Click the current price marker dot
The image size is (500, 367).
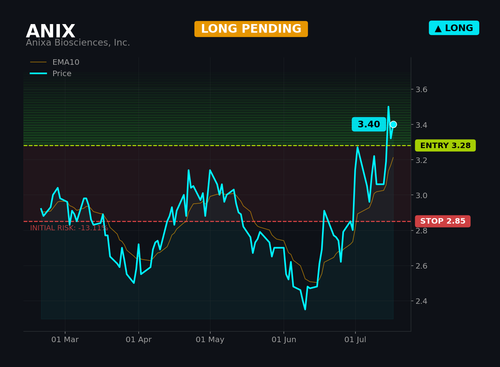point(393,124)
